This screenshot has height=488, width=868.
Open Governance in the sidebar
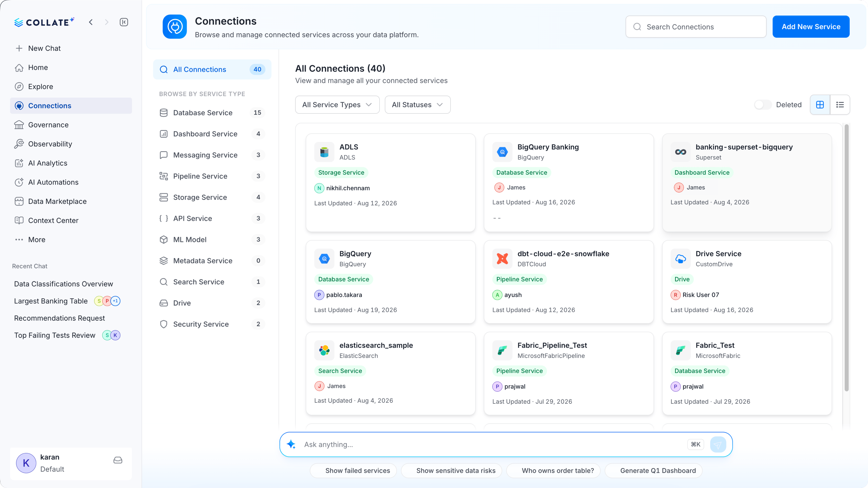[71, 125]
